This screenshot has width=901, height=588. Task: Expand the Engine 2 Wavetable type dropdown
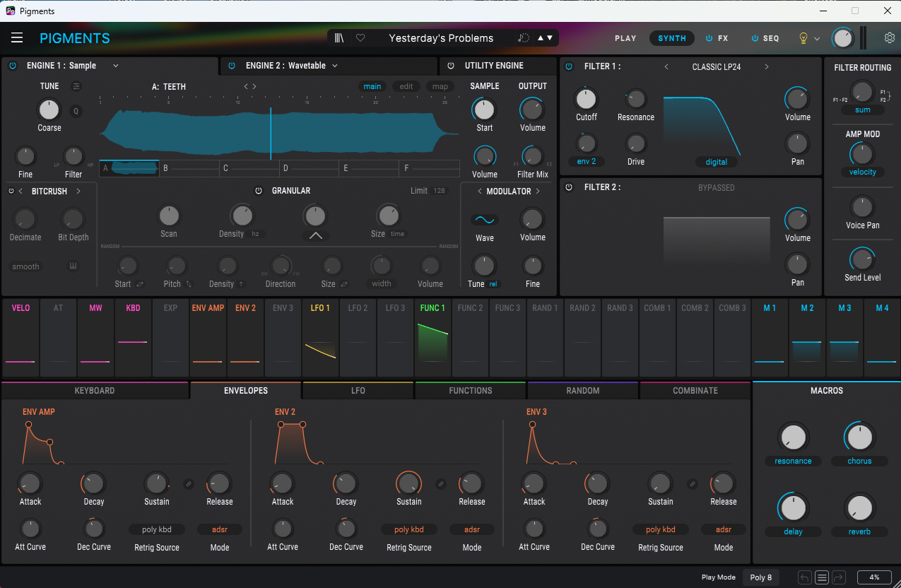pyautogui.click(x=335, y=66)
